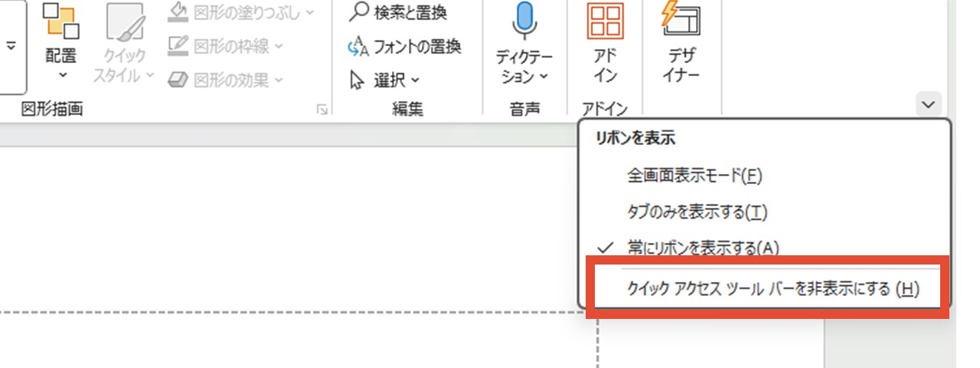
Task: Open the アドイン add-ins button
Action: (x=606, y=43)
